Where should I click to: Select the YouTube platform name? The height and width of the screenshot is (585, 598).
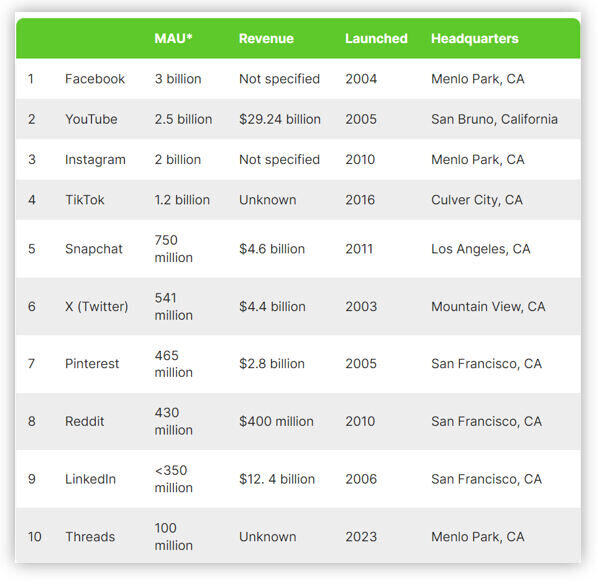(x=91, y=119)
